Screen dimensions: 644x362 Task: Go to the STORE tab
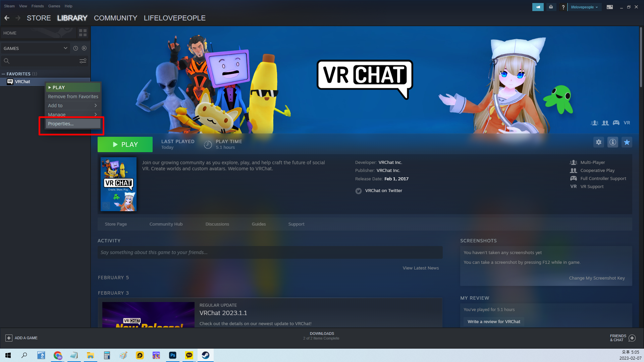[39, 18]
